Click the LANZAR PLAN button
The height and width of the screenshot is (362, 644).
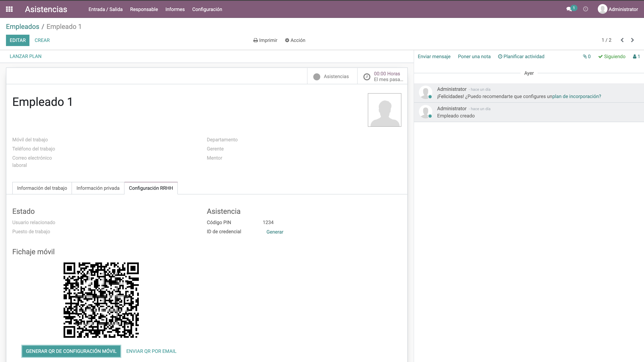coord(26,56)
